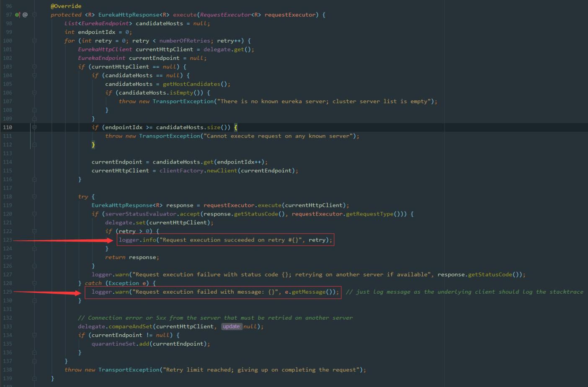Click line number 110 in the gutter
The image size is (588, 387).
[x=8, y=127]
